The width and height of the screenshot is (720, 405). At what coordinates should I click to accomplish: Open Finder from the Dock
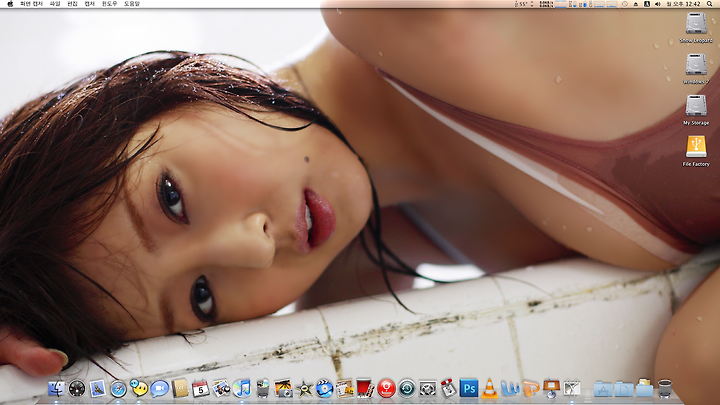coord(56,389)
